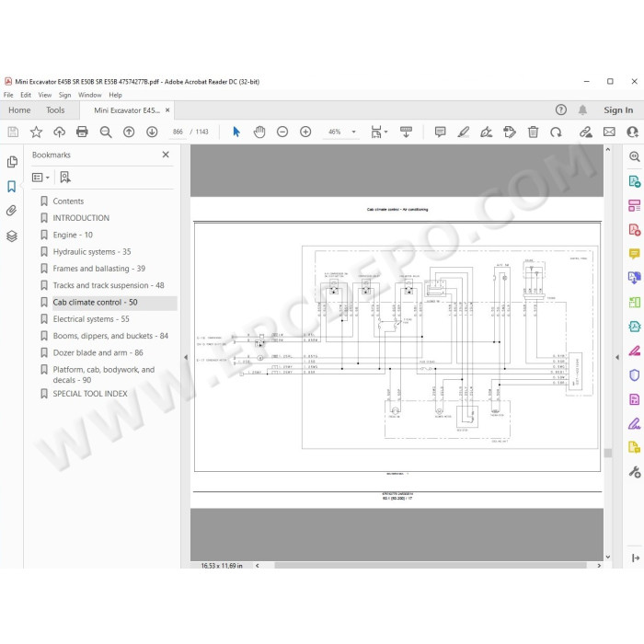Zoom out with minus icon

282,132
